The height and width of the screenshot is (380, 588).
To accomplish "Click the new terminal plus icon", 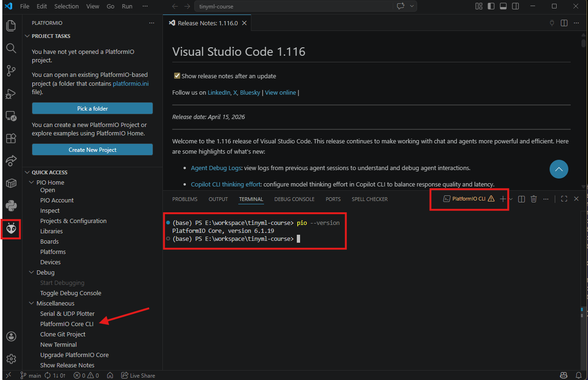I will [x=503, y=199].
